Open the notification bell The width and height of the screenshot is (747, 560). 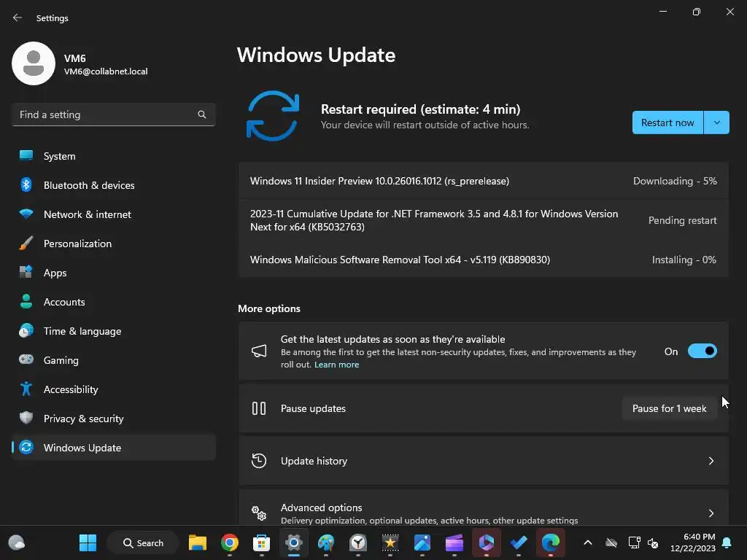pos(727,542)
